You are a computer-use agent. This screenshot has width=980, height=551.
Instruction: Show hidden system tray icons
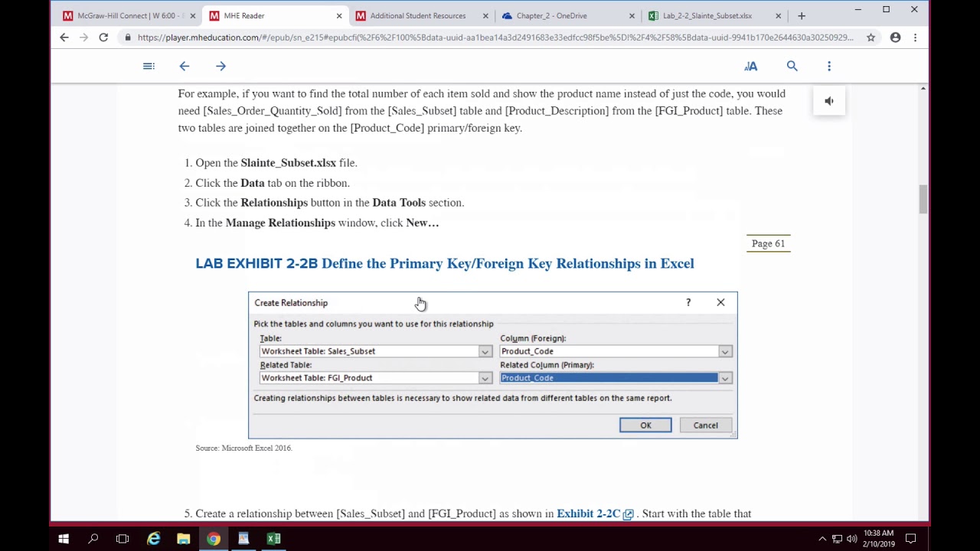822,539
